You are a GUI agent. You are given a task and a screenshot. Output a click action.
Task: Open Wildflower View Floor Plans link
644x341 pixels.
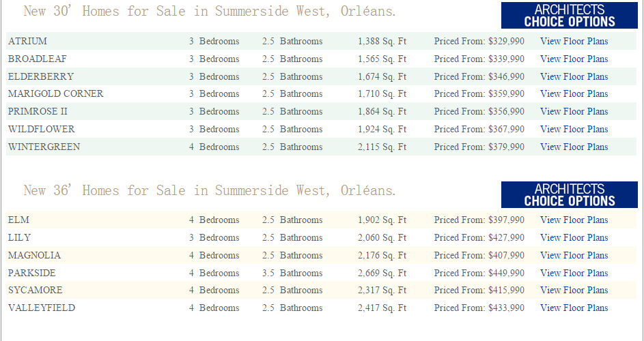tap(574, 129)
